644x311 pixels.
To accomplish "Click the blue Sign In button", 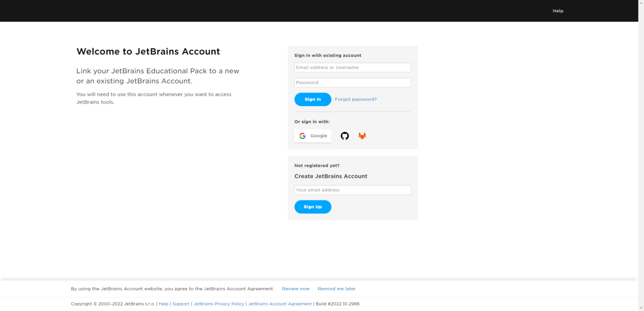I will pos(313,99).
